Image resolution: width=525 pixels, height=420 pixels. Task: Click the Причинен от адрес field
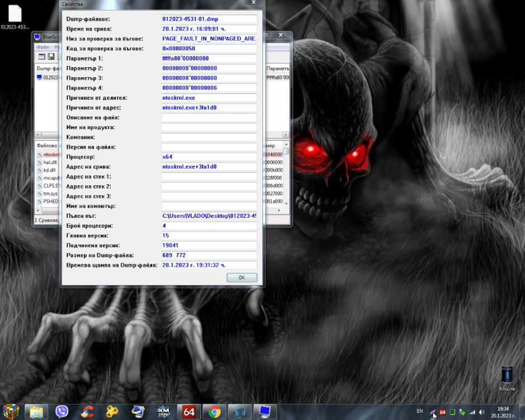tap(209, 108)
